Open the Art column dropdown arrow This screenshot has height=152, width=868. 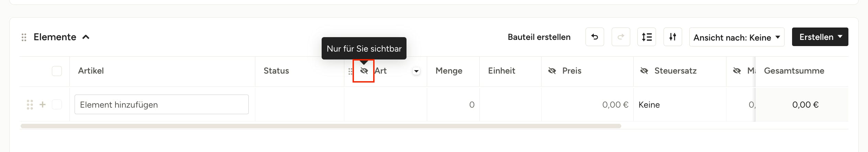tap(416, 71)
